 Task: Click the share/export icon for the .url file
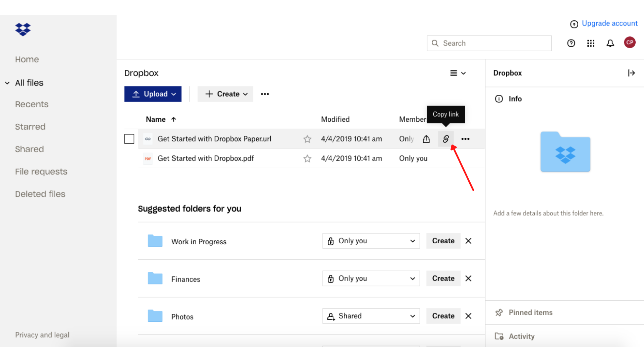tap(426, 139)
